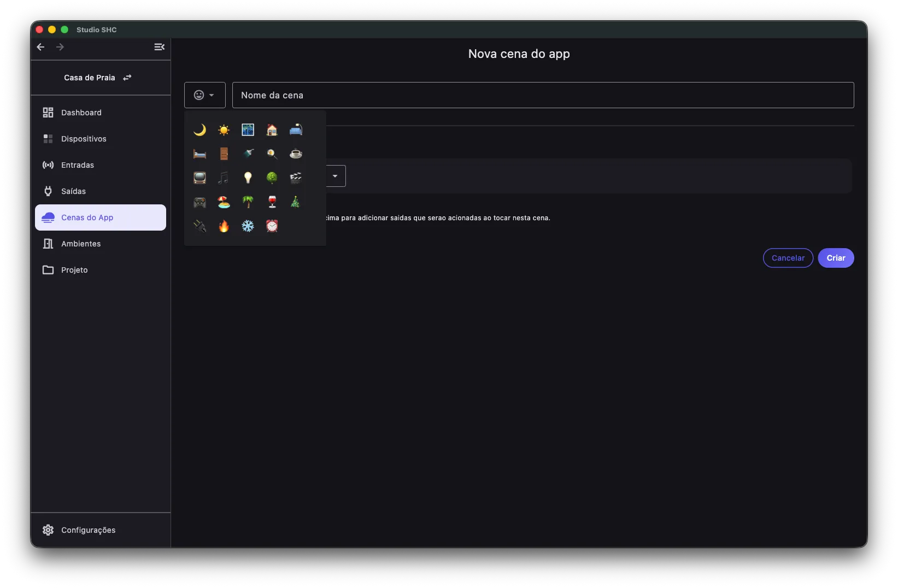Select the fire emoji
The image size is (898, 588).
(224, 226)
